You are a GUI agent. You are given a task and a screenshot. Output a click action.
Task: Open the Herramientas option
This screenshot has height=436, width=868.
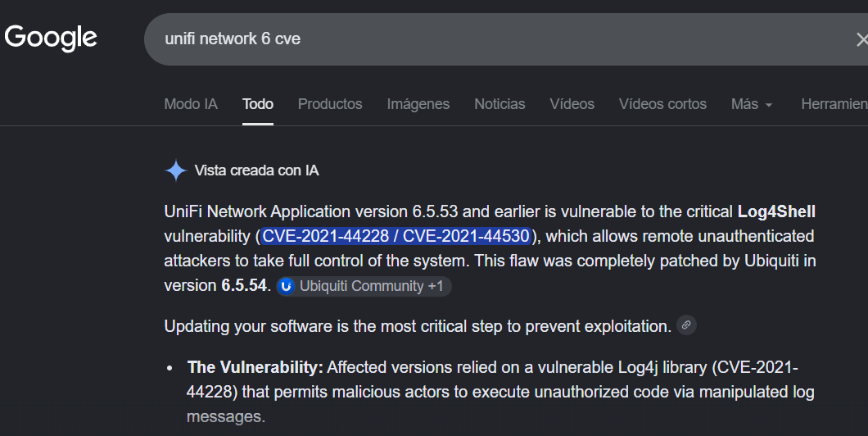click(834, 104)
